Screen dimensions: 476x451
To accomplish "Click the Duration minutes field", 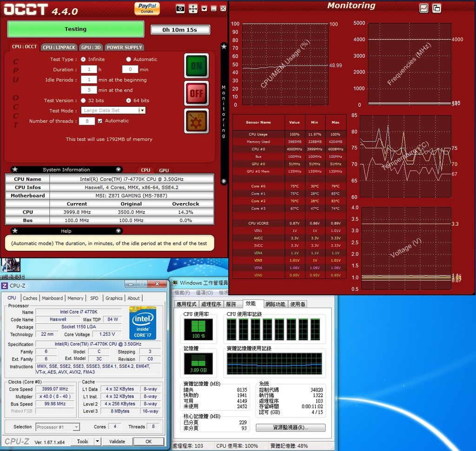I will tap(130, 70).
